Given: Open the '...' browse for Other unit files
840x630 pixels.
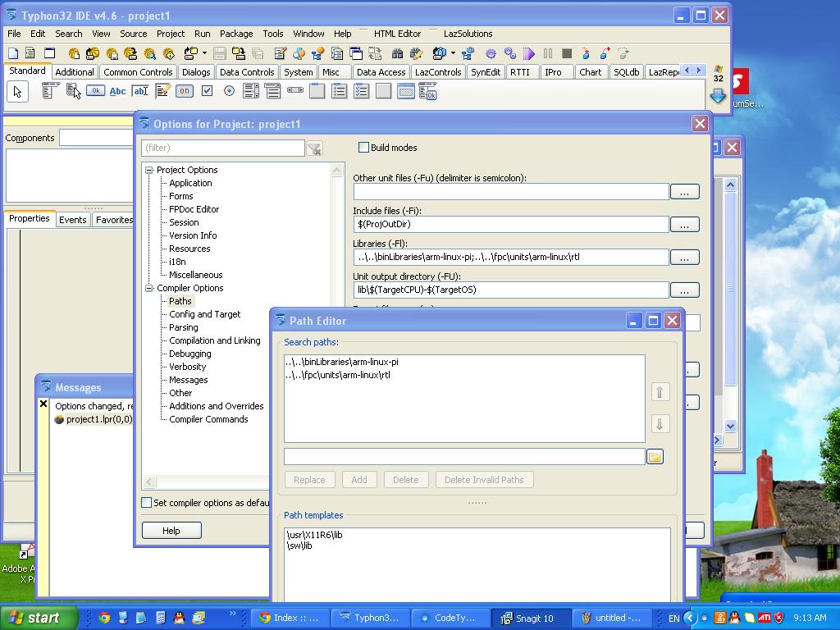Looking at the screenshot, I should 685,192.
